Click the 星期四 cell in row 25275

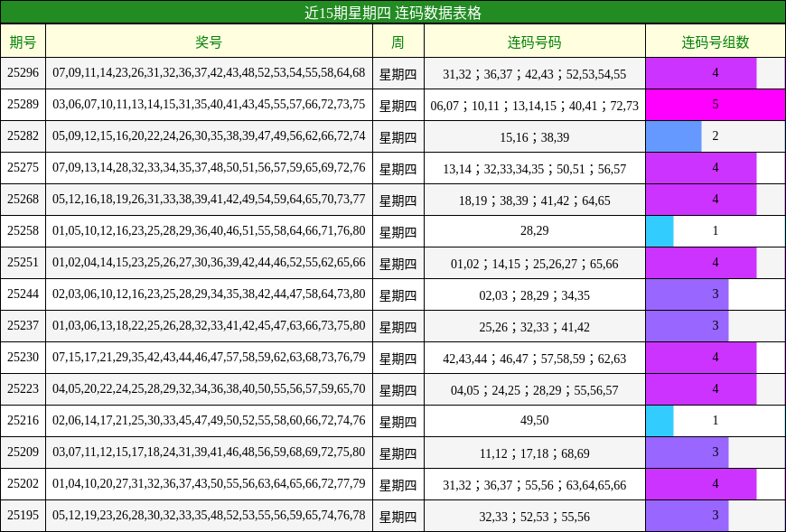click(399, 166)
